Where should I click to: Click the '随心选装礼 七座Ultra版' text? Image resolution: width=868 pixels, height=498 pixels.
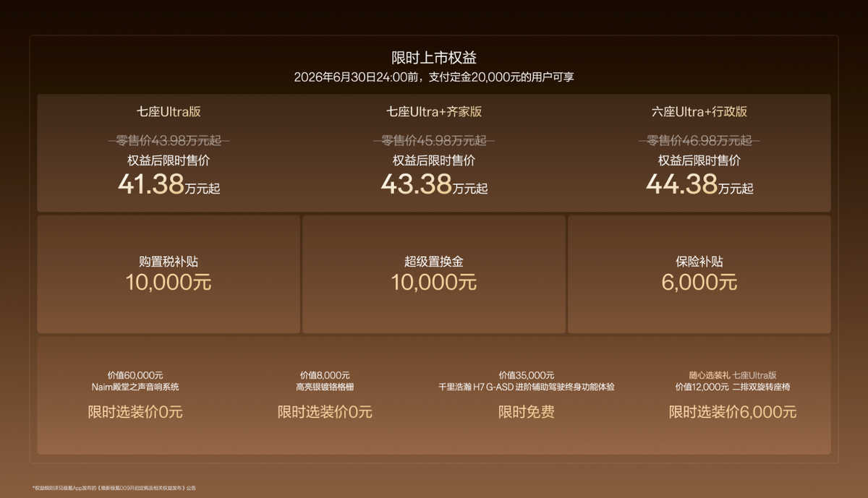pyautogui.click(x=733, y=375)
